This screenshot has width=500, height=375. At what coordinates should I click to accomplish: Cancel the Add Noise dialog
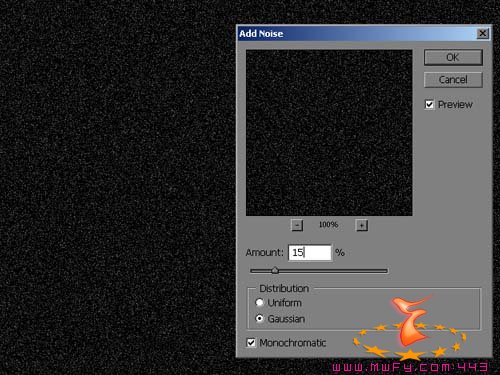[453, 80]
